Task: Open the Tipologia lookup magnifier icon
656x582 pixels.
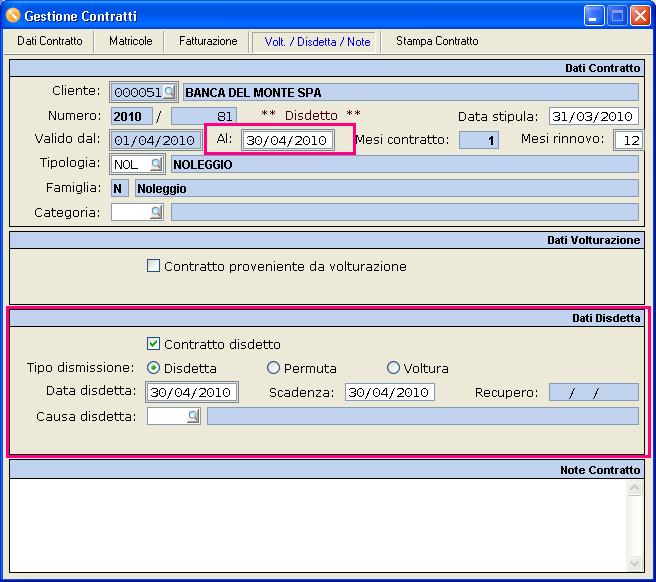Action: tap(156, 164)
